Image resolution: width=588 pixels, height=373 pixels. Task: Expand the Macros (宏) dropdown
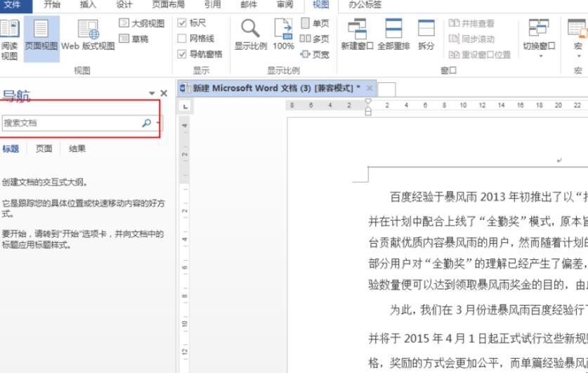pyautogui.click(x=578, y=39)
